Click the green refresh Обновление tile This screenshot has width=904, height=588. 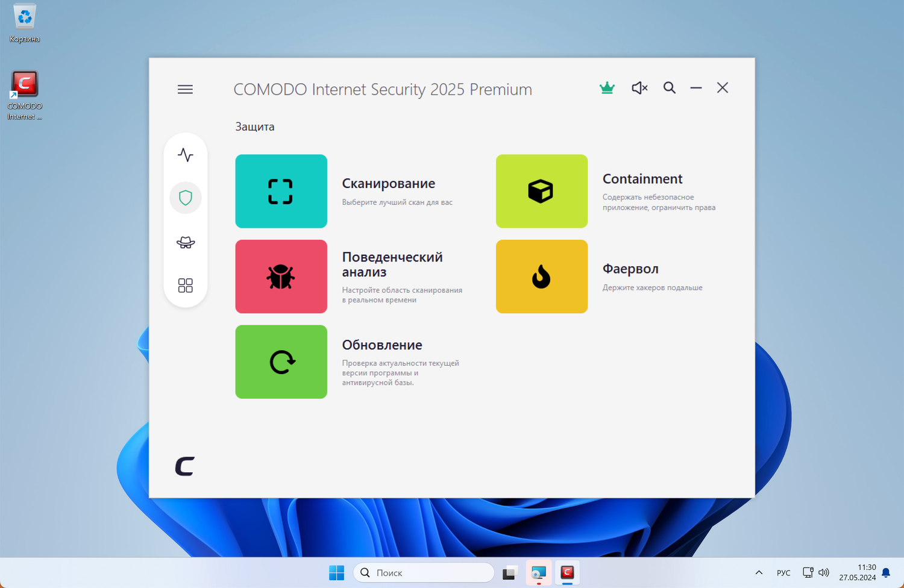coord(281,361)
